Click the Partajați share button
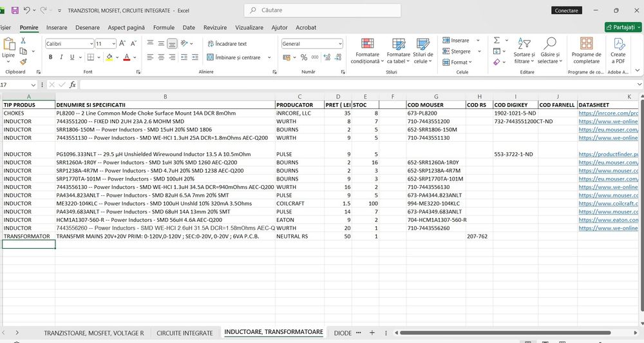Viewport: 644px width, 343px height. pyautogui.click(x=623, y=27)
